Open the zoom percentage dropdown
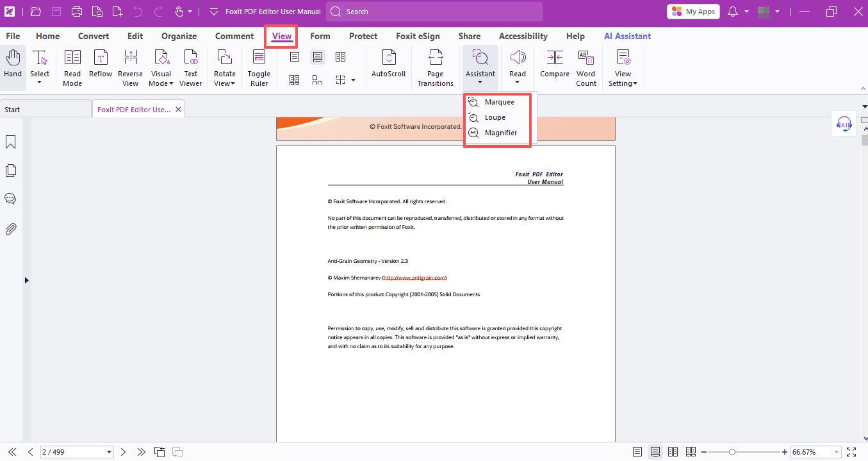The height and width of the screenshot is (461, 868). pyautogui.click(x=835, y=452)
